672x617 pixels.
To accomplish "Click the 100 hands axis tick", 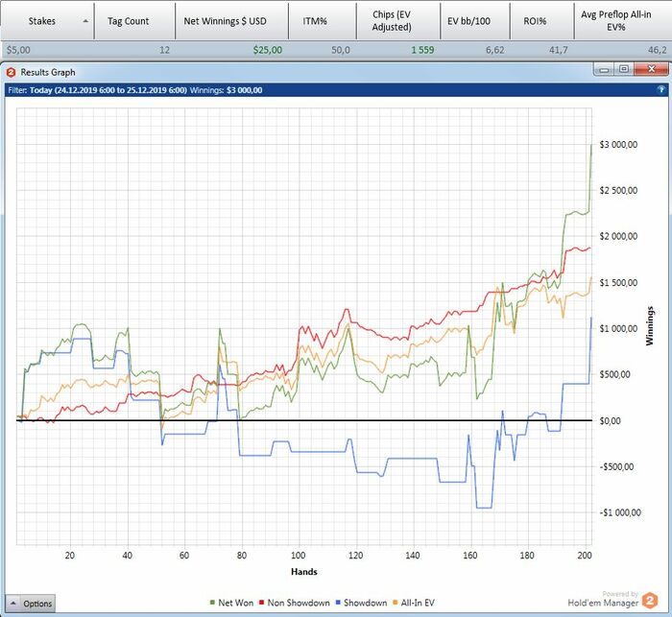I will coord(299,556).
